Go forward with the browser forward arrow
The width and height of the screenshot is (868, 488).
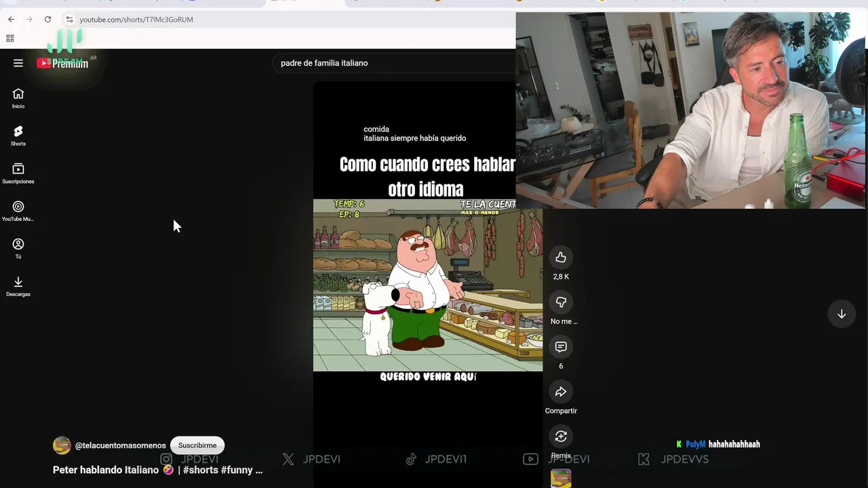(x=29, y=20)
